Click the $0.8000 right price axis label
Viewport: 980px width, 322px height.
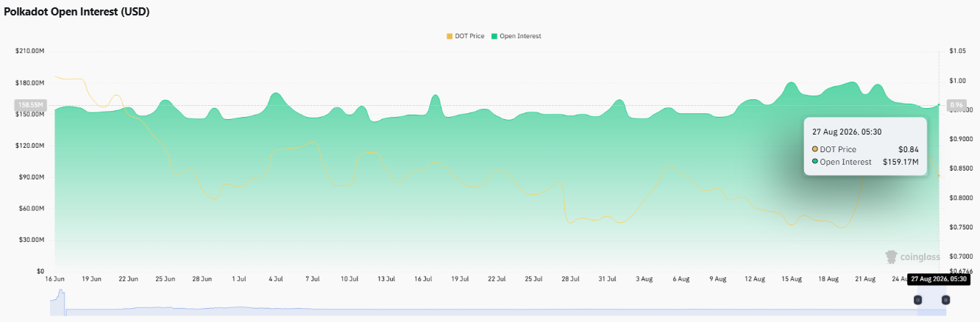click(x=961, y=198)
